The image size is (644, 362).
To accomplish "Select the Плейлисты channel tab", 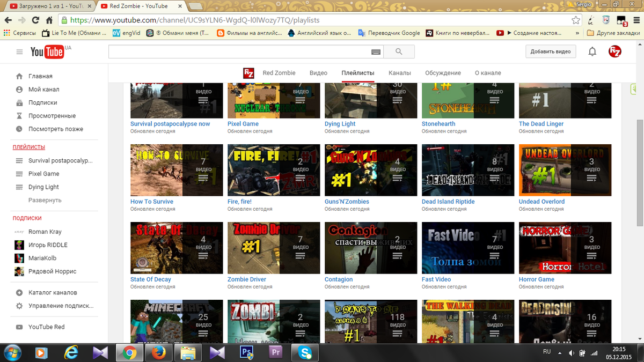I will (358, 73).
